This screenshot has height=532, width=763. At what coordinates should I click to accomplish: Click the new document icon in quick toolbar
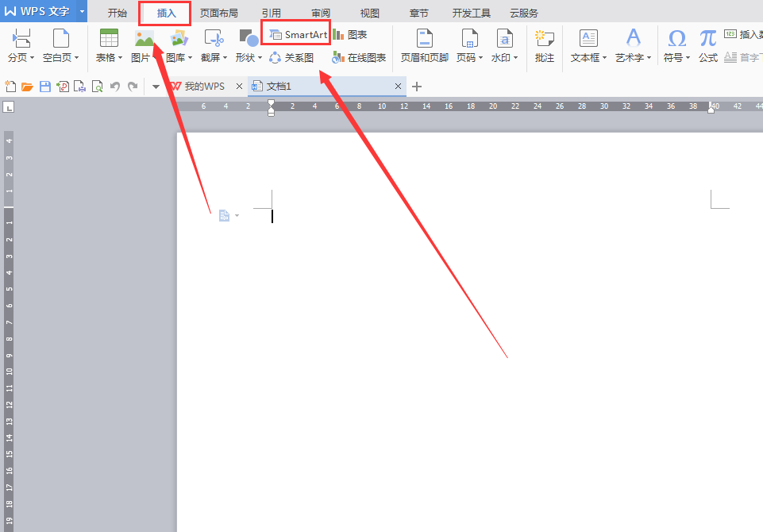tap(10, 87)
